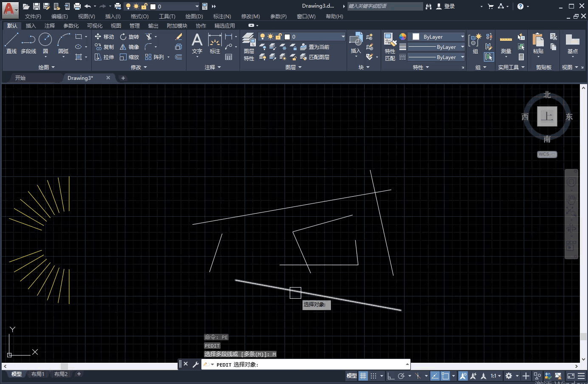Open the File (文件) menu
The width and height of the screenshot is (588, 384).
pos(33,16)
